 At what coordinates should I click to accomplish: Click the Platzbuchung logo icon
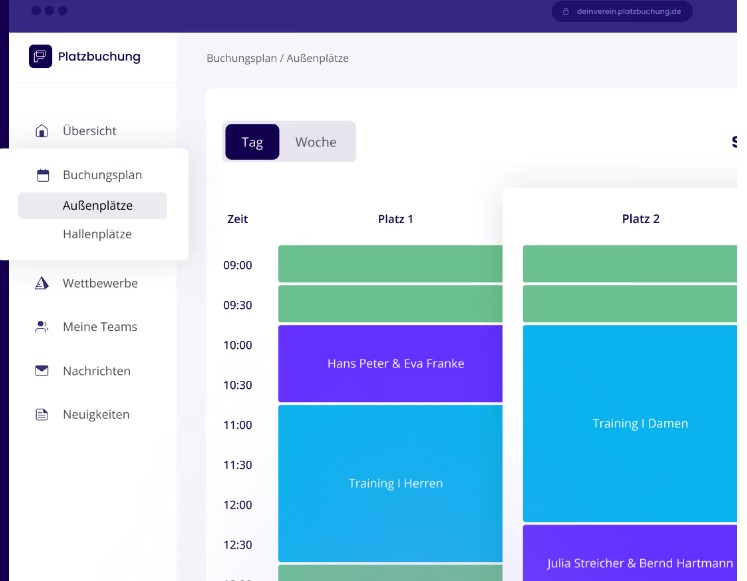[40, 57]
